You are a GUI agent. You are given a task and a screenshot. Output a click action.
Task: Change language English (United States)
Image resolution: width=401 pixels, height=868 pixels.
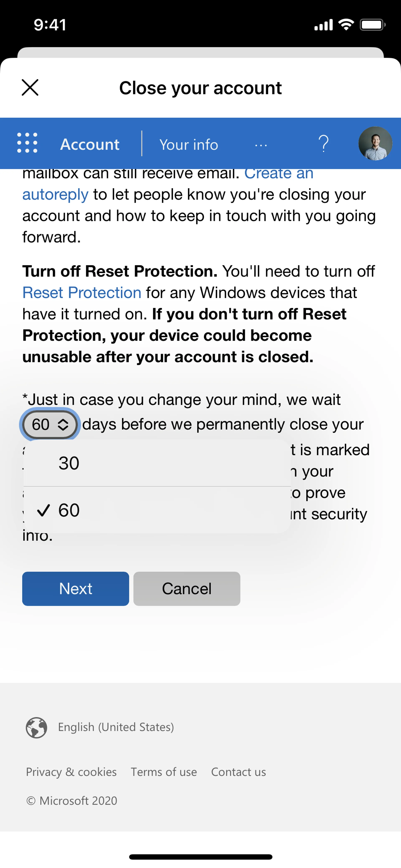click(x=116, y=727)
